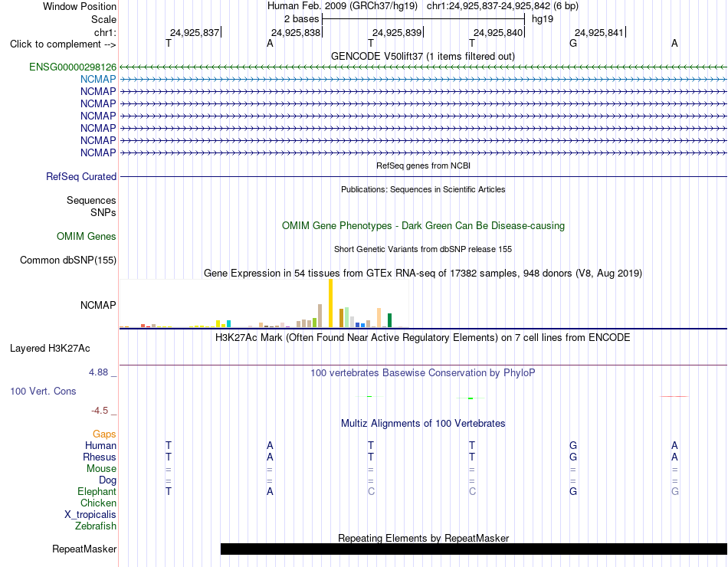Viewport: 728px width, 567px height.
Task: Click the green ENSG00000298126 arrowed transcript line
Action: (x=423, y=67)
